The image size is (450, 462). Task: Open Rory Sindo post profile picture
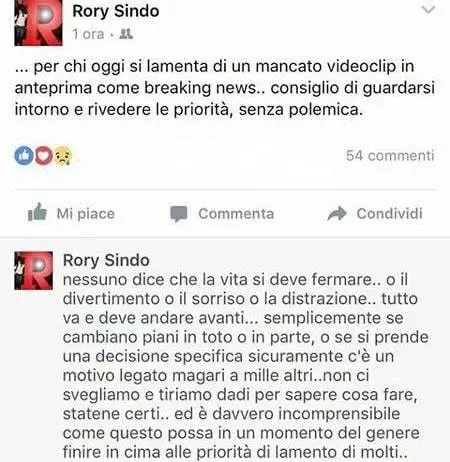[38, 23]
